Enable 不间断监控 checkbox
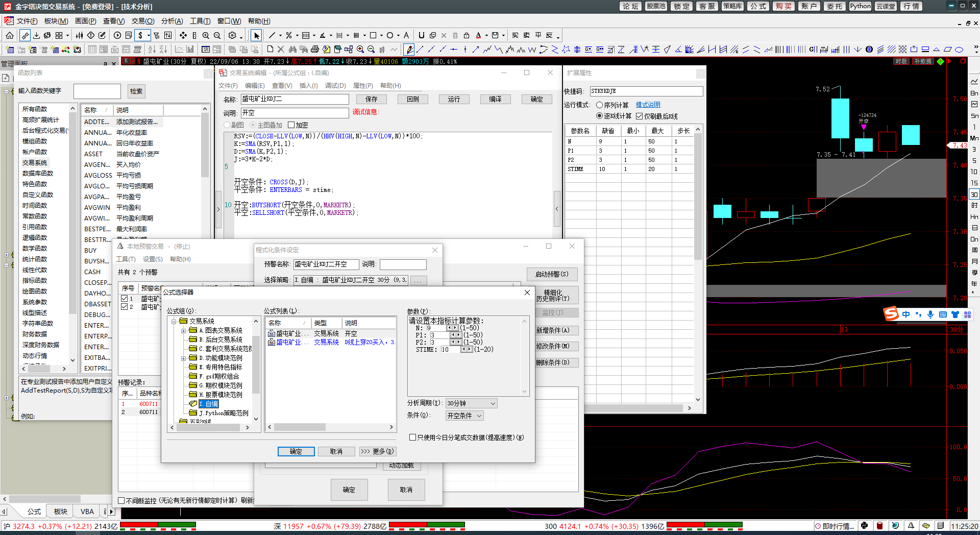980x535 pixels. click(121, 500)
